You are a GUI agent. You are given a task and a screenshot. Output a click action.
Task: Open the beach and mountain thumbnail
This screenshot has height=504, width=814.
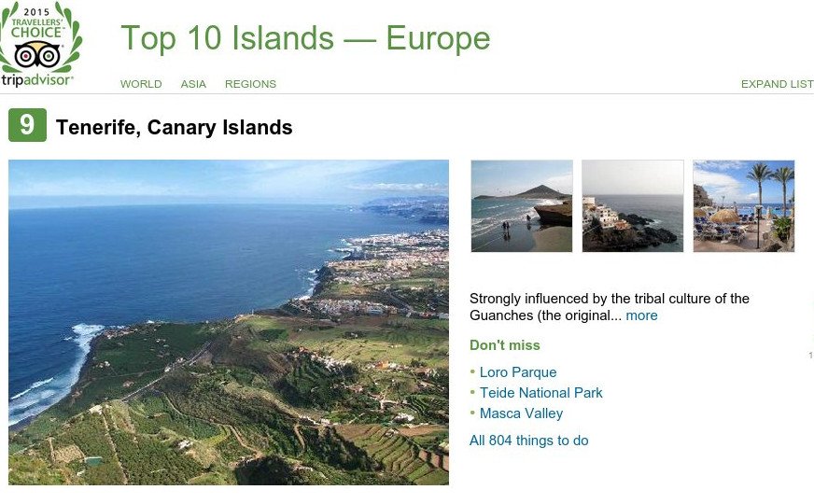(522, 205)
